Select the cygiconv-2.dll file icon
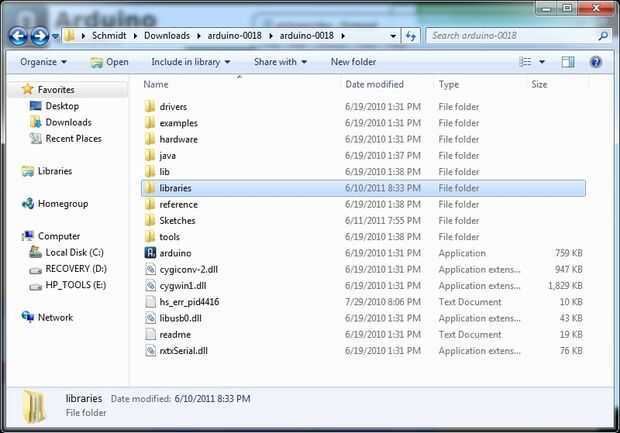The image size is (620, 433). 150,269
